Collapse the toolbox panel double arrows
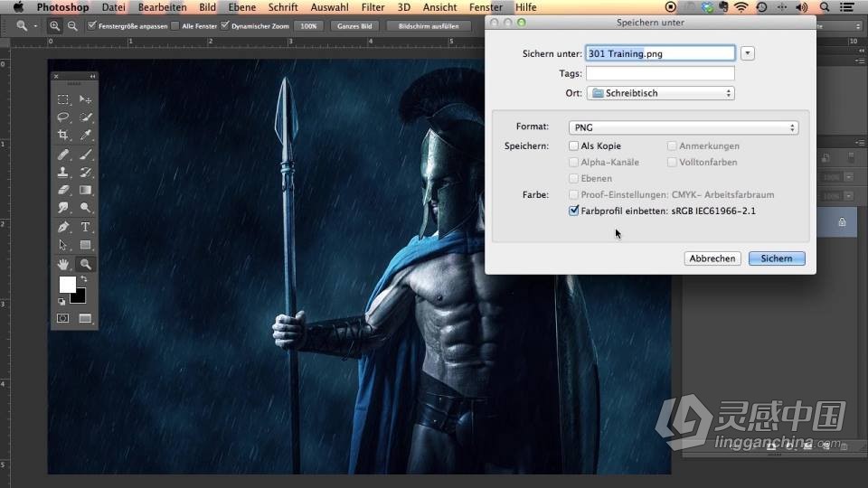The width and height of the screenshot is (868, 488). click(x=92, y=76)
